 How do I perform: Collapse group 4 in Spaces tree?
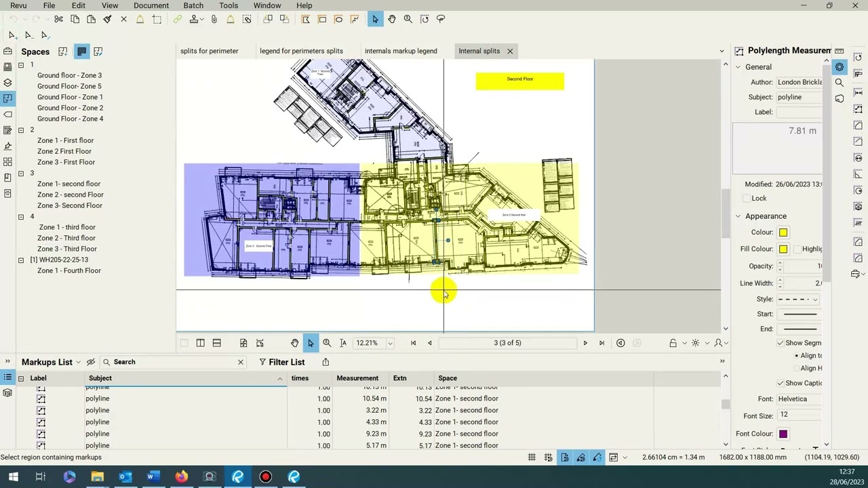tap(21, 217)
